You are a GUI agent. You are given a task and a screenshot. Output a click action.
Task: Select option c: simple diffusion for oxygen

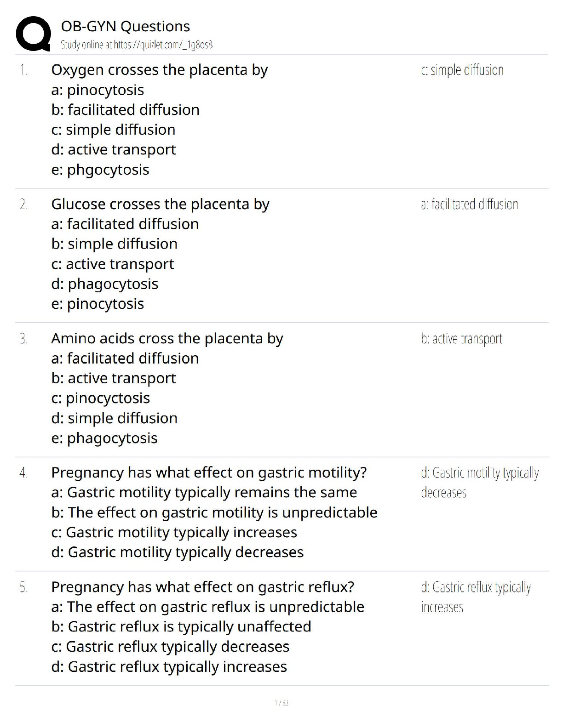113,130
